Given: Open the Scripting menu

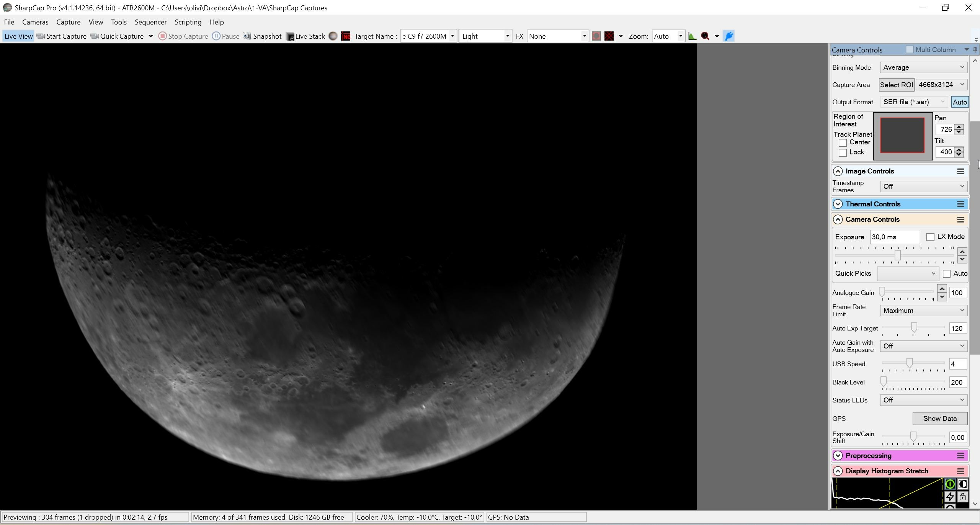Looking at the screenshot, I should click(x=188, y=22).
